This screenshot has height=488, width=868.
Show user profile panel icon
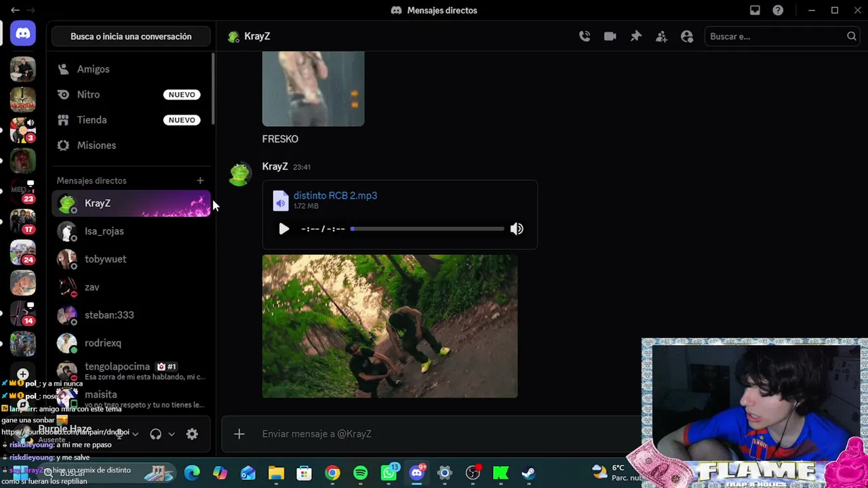[687, 37]
